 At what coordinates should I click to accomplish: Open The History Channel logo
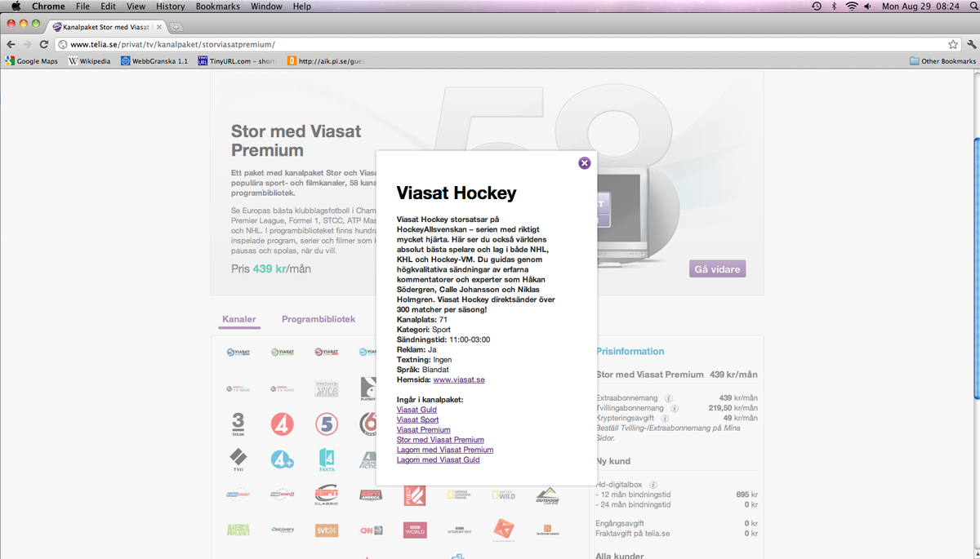548,530
